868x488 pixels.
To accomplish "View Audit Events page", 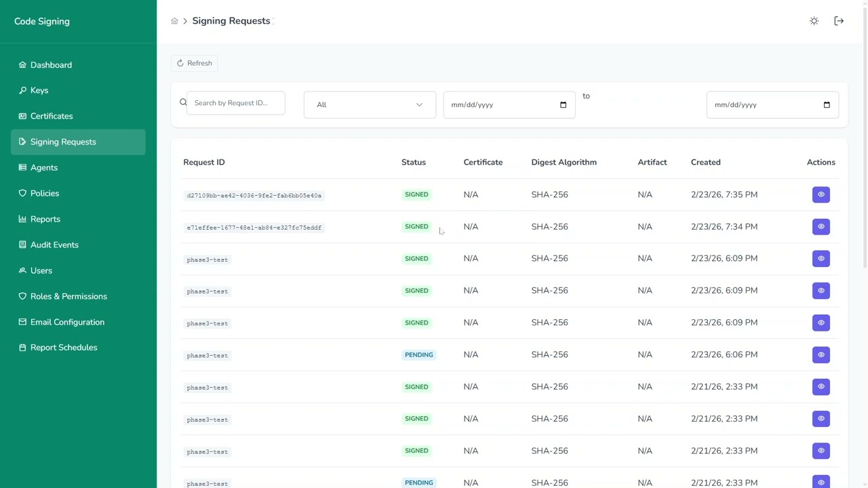I will coord(78,245).
